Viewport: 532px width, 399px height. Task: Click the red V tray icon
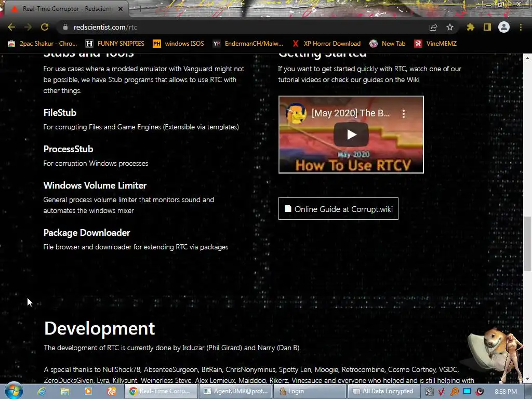pyautogui.click(x=441, y=392)
